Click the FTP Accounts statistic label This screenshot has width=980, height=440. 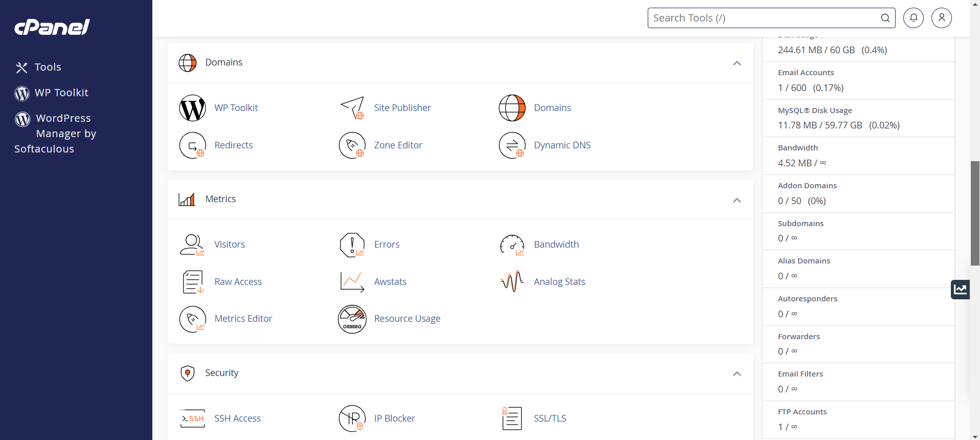(x=803, y=412)
